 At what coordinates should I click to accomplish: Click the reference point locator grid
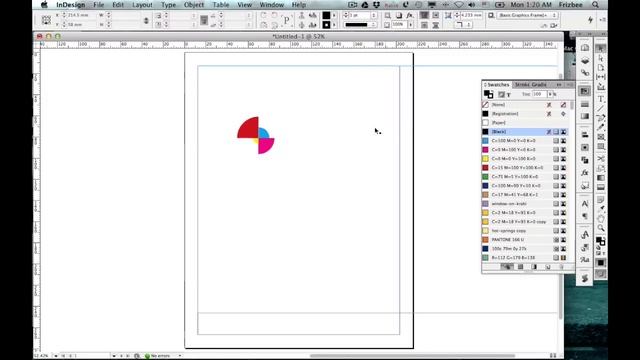point(46,20)
